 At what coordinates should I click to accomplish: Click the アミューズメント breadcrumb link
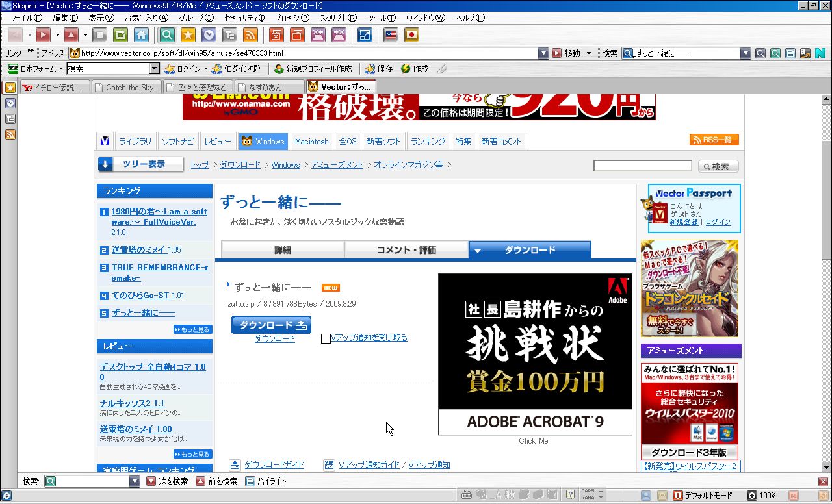pos(337,165)
